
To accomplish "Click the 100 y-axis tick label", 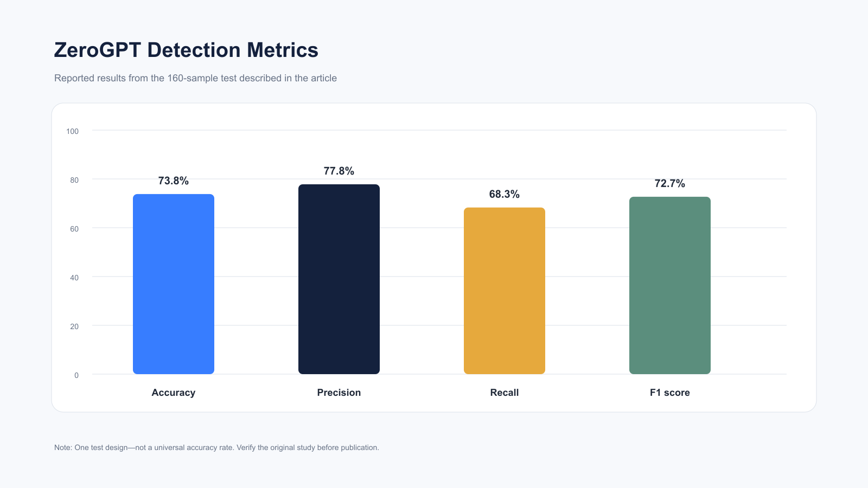I will (72, 131).
